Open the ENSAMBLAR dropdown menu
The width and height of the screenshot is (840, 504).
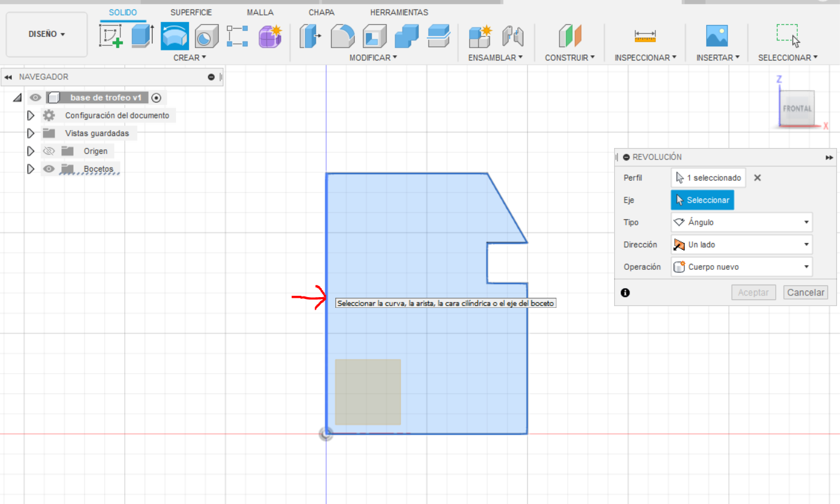495,58
